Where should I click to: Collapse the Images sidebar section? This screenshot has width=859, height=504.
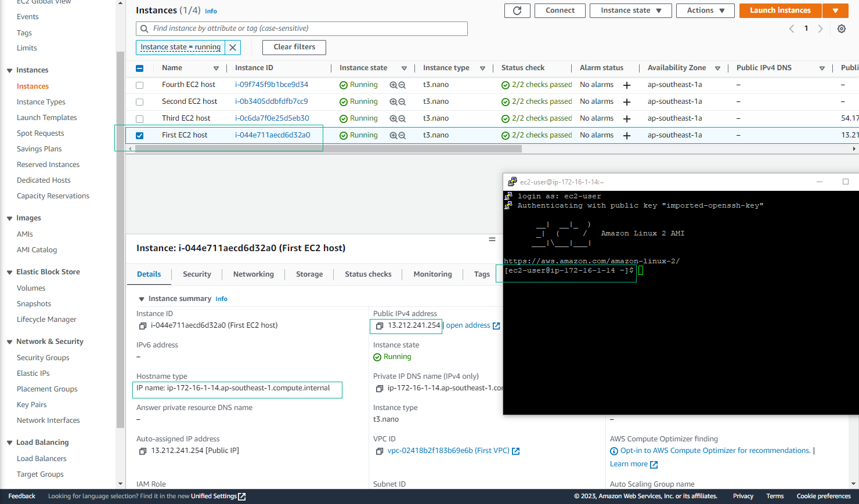(9, 219)
